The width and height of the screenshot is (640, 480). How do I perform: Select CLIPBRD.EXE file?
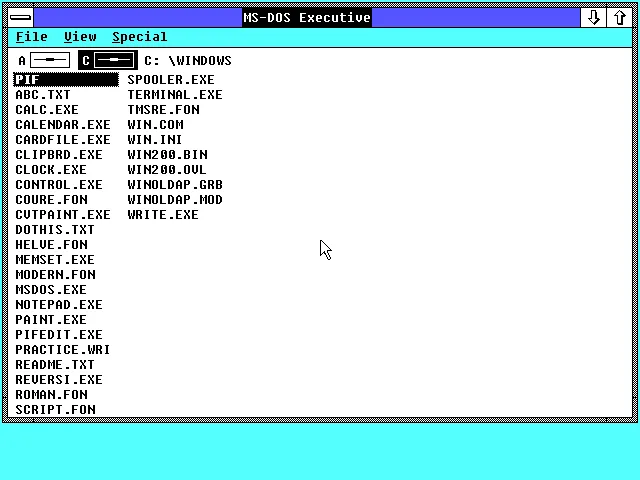[59, 155]
